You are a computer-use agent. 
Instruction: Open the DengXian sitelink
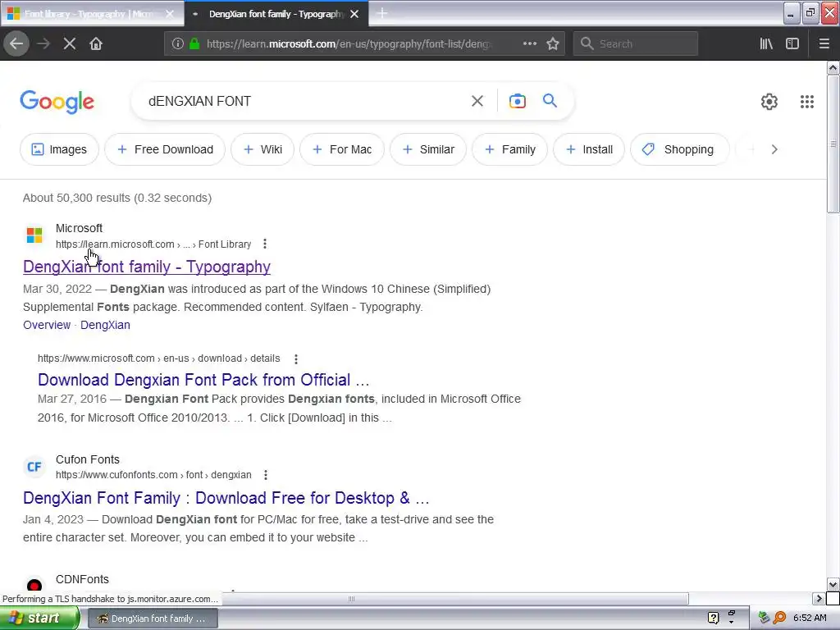coord(105,325)
